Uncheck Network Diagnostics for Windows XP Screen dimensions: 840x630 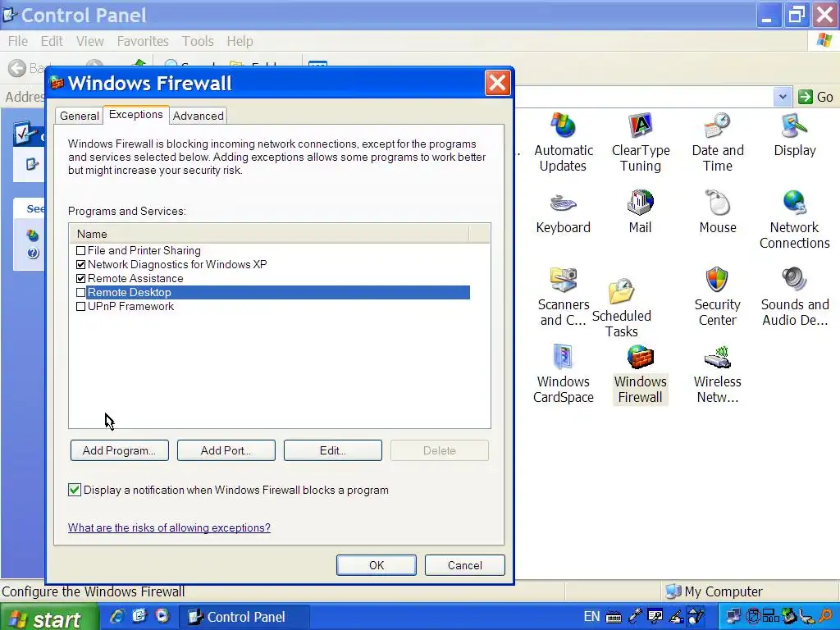click(81, 265)
